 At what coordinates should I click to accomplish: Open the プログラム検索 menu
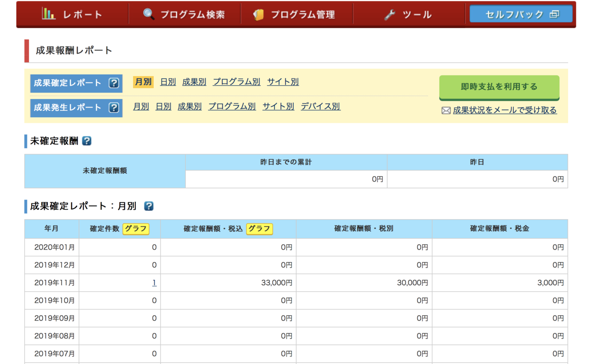[184, 14]
